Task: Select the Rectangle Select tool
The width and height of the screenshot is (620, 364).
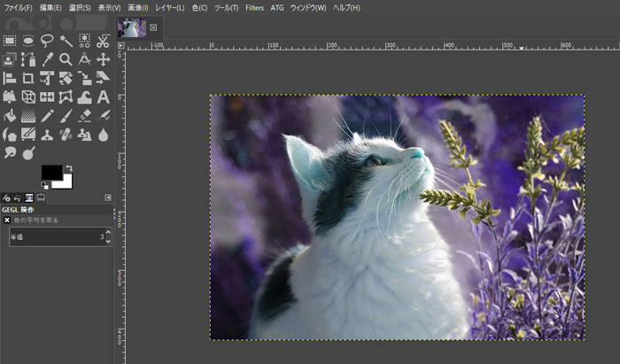Action: (x=9, y=41)
